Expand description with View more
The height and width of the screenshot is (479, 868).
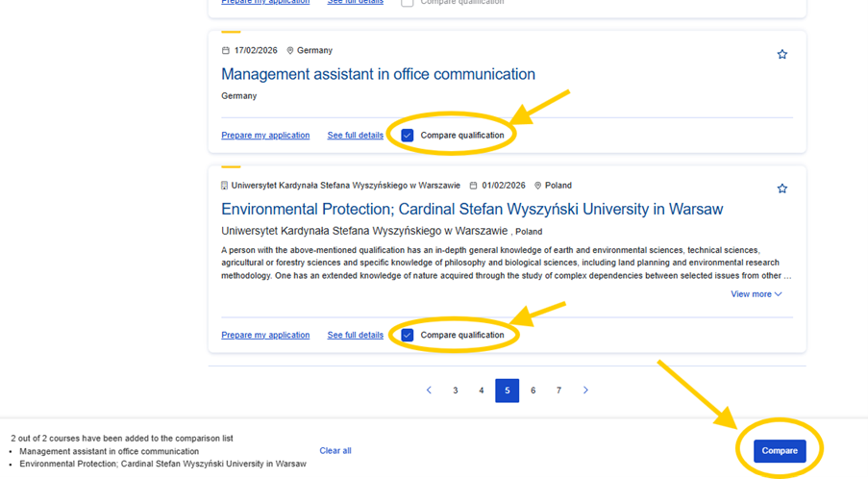coord(756,294)
